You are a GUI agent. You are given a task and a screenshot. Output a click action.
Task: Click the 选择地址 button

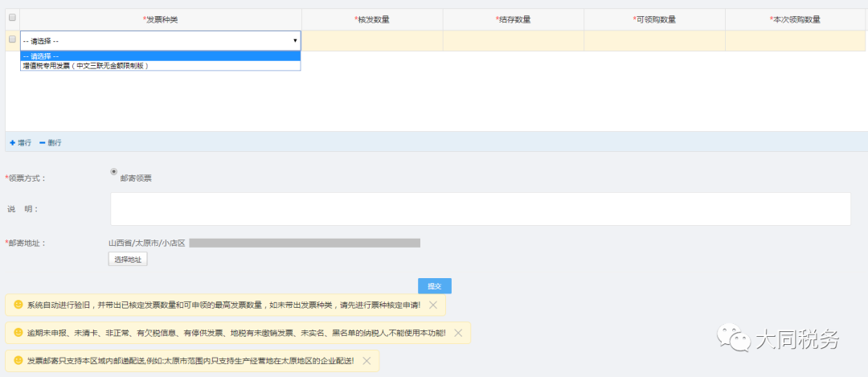(128, 259)
